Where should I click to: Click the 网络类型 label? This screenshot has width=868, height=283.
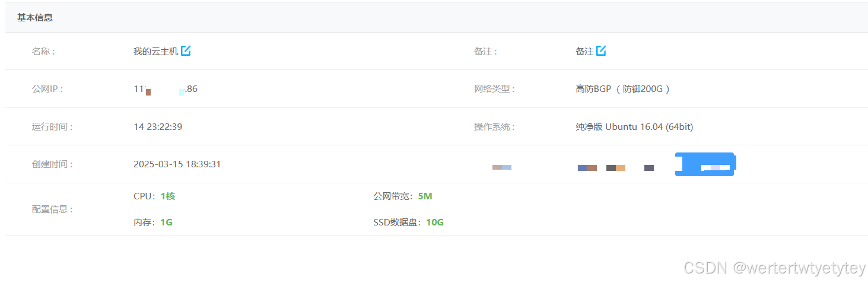(x=494, y=89)
